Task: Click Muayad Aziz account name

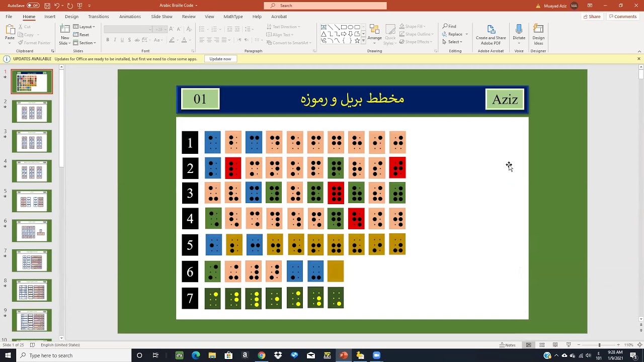Action: click(x=554, y=6)
